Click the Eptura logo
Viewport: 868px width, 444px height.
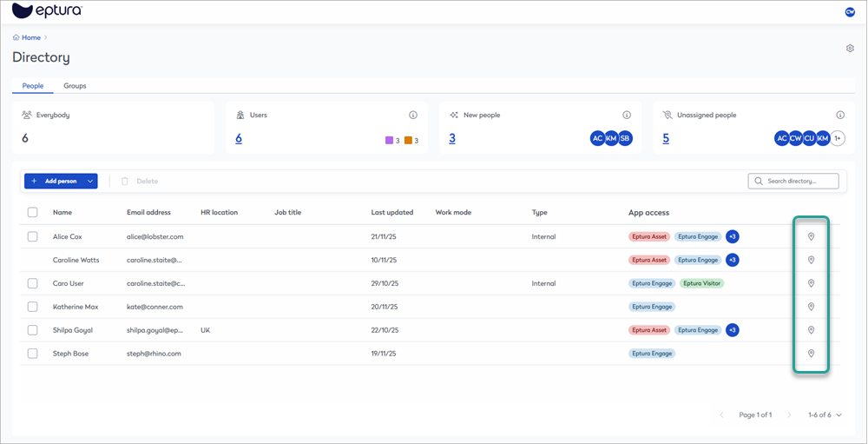click(48, 11)
